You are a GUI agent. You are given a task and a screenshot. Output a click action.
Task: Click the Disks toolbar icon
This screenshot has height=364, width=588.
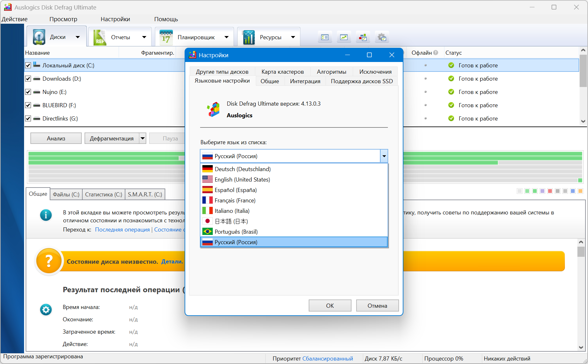coord(39,37)
